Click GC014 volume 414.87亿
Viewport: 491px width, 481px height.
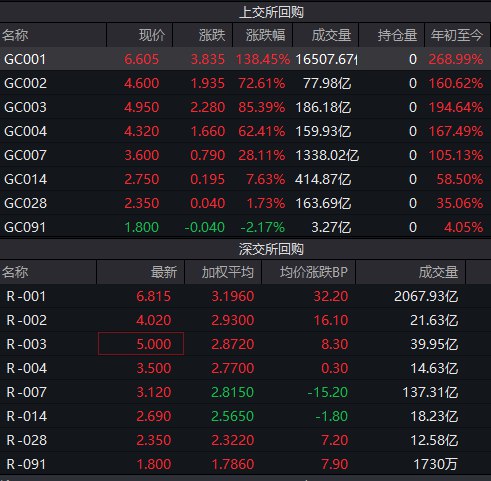pos(323,179)
